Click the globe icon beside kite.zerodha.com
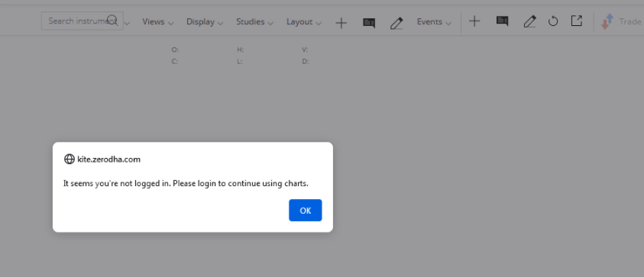 [69, 159]
